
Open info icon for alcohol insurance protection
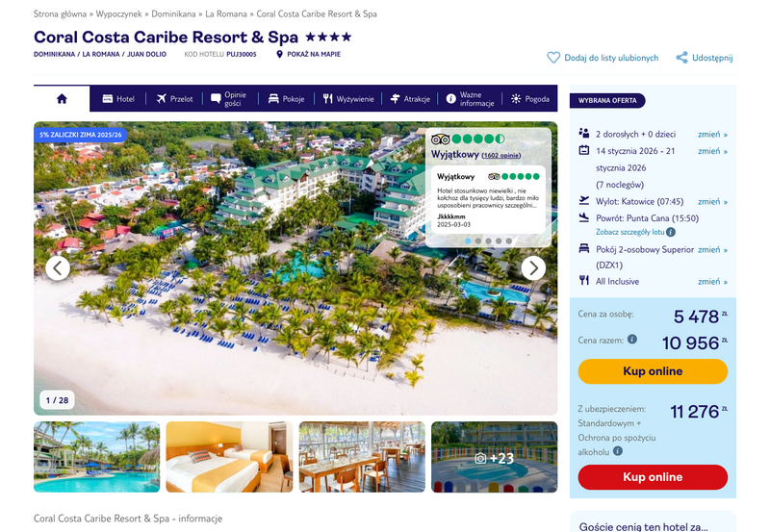618,451
